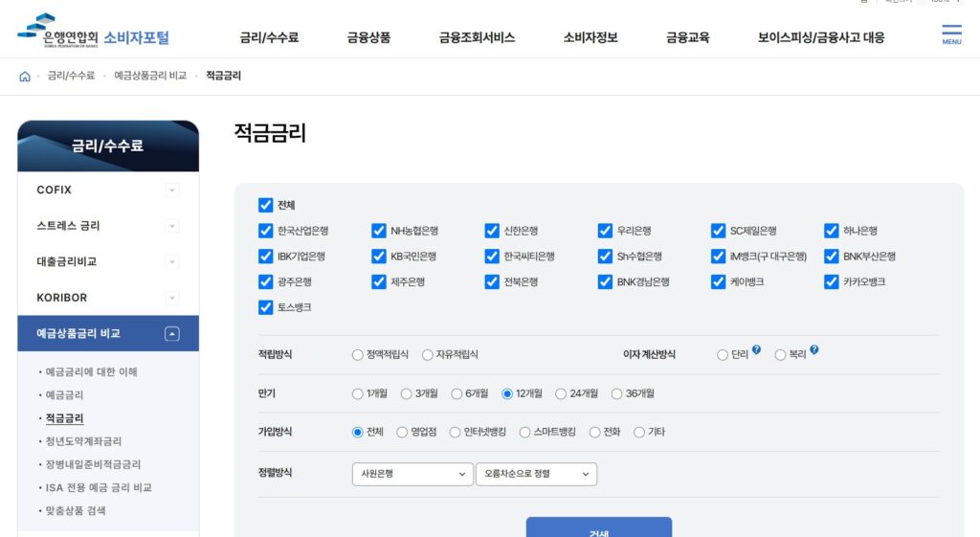Viewport: 980px width, 537px height.
Task: Select 복리 interest radio button
Action: (780, 355)
